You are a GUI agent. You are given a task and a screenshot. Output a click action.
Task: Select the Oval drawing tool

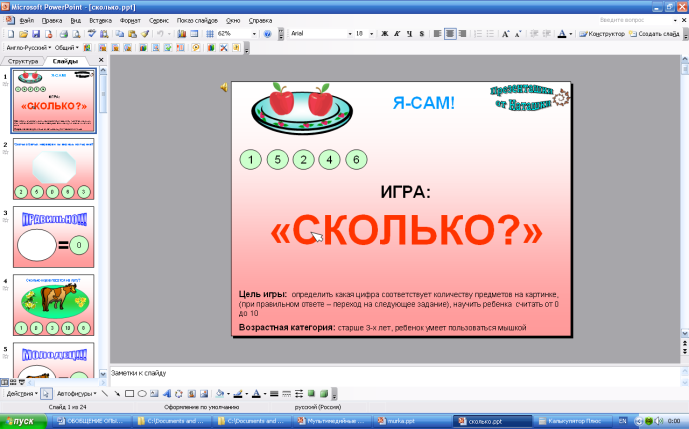pyautogui.click(x=142, y=393)
